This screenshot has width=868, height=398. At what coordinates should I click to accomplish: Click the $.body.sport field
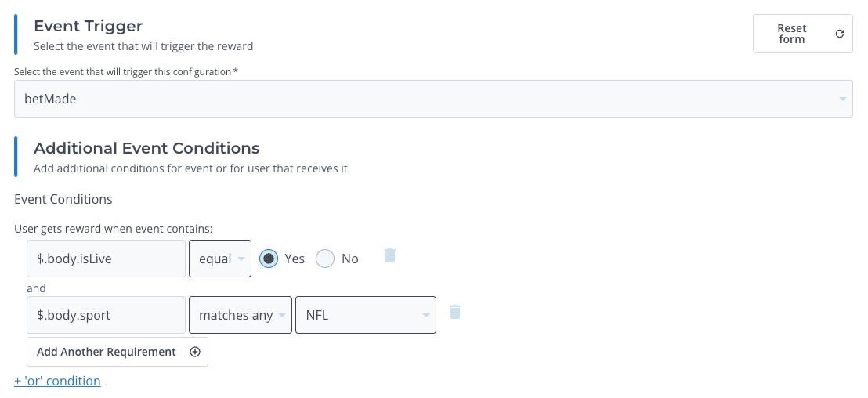tap(107, 315)
